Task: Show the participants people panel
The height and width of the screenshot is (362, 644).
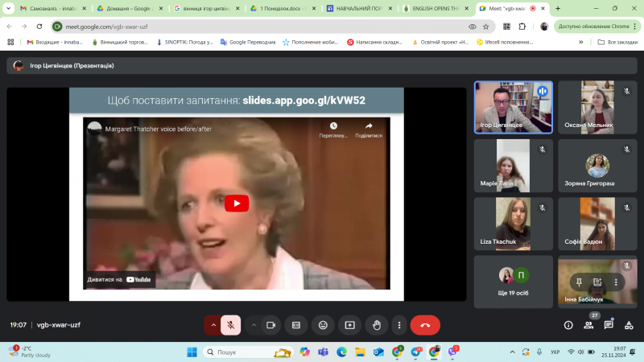Action: coord(588,325)
